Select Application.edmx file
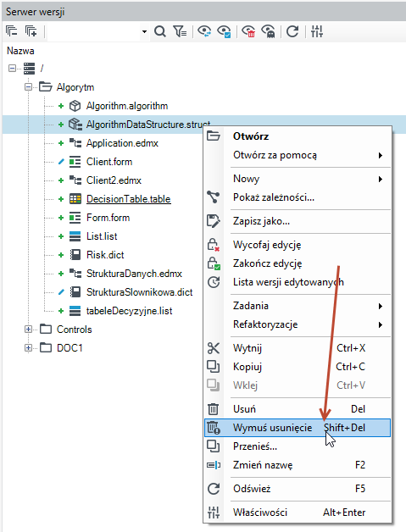 [122, 143]
